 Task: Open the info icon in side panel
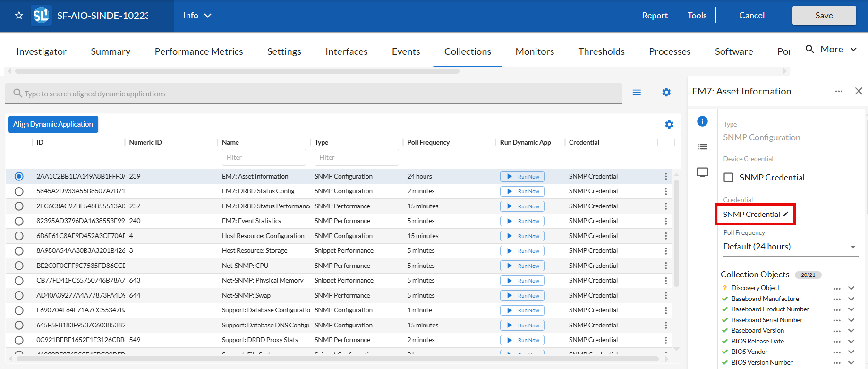(702, 121)
